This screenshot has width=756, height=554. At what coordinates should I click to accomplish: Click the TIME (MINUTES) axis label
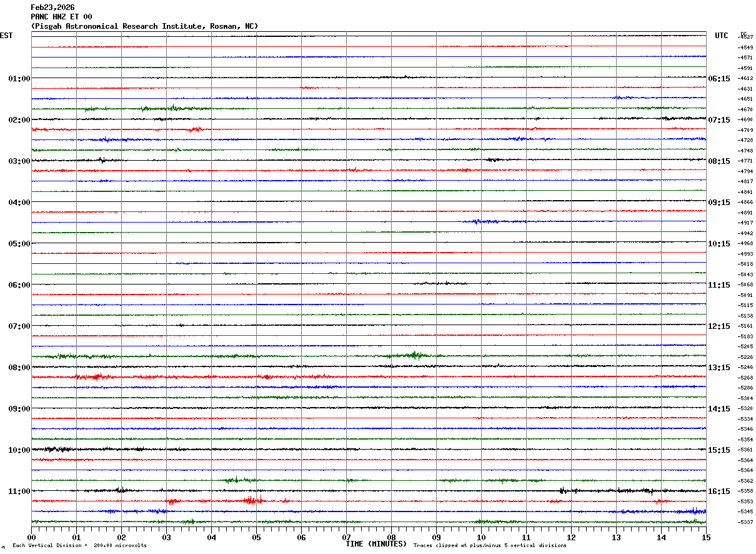coord(376,544)
